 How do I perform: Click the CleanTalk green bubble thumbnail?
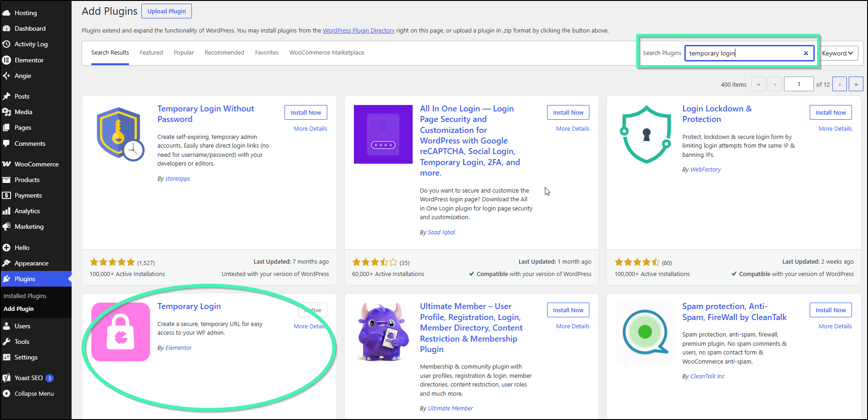click(645, 332)
